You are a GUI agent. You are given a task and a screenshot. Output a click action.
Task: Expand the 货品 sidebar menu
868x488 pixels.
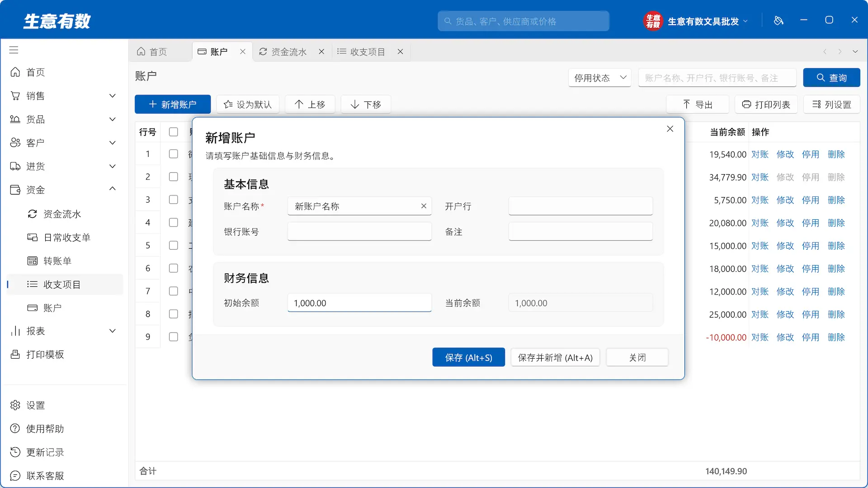click(63, 119)
